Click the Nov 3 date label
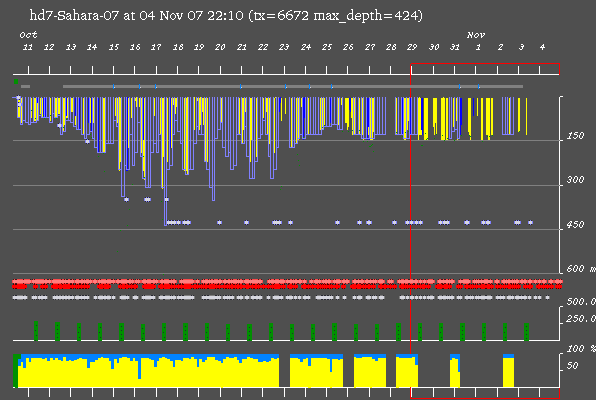Viewport: 596px width, 400px height. [x=522, y=47]
